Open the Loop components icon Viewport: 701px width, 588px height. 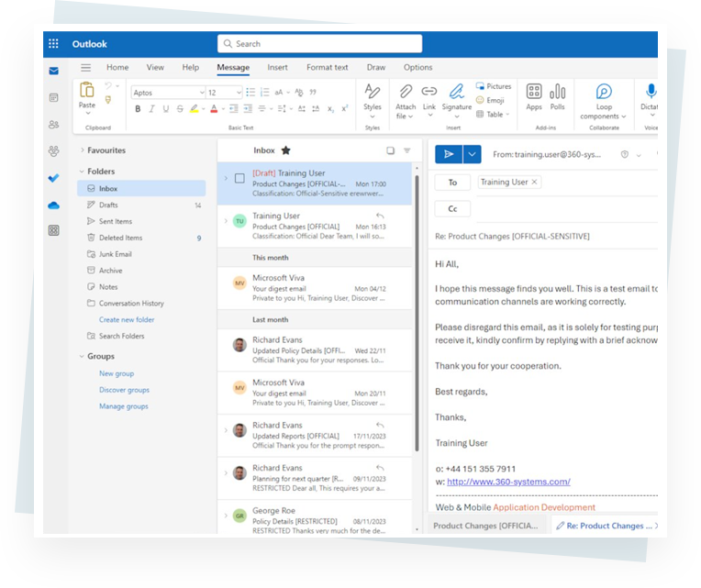[603, 92]
